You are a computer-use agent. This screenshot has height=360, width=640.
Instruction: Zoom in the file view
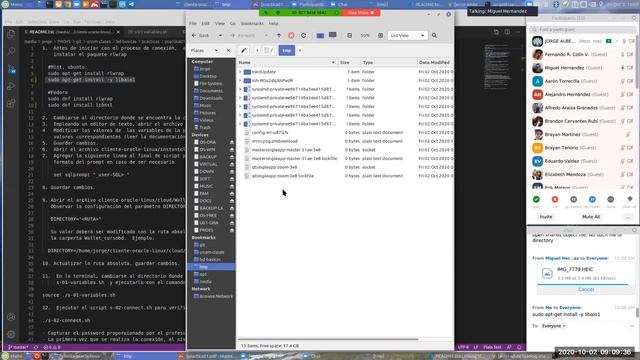(x=380, y=36)
